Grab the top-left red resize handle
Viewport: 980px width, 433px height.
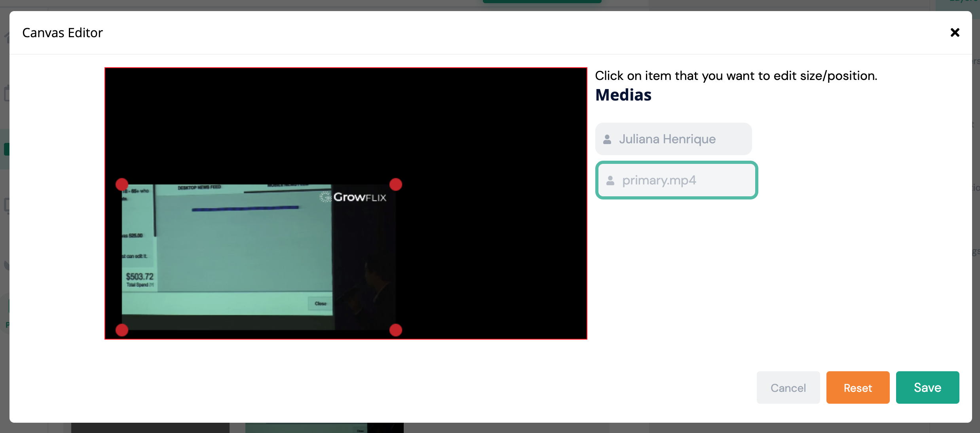tap(122, 184)
